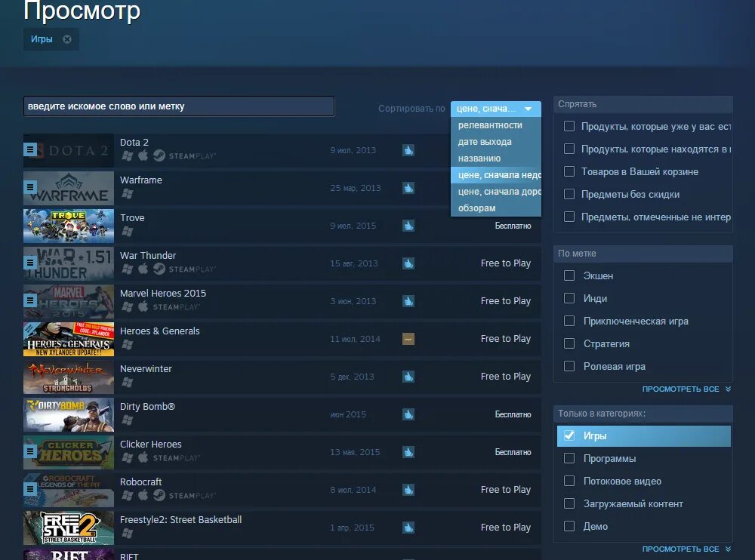Screen dimensions: 755x560
Task: Click the Windows platform icon under Dota 2
Action: [x=127, y=155]
